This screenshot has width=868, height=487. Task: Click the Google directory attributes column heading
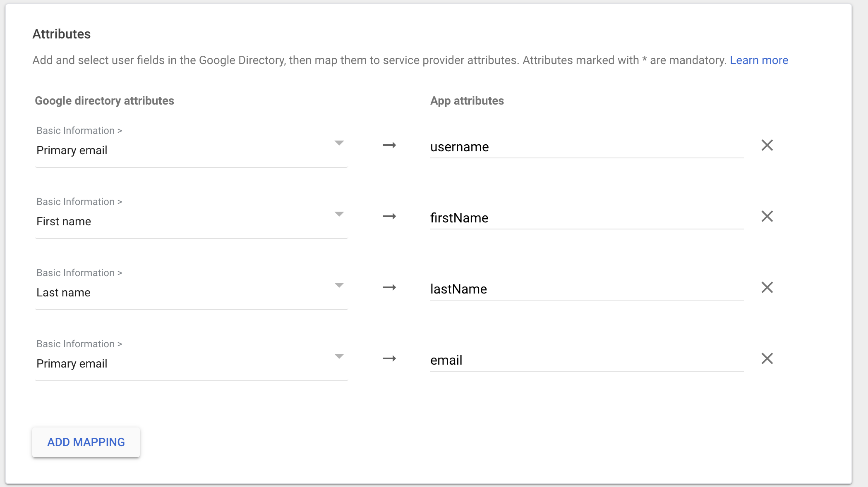[104, 101]
